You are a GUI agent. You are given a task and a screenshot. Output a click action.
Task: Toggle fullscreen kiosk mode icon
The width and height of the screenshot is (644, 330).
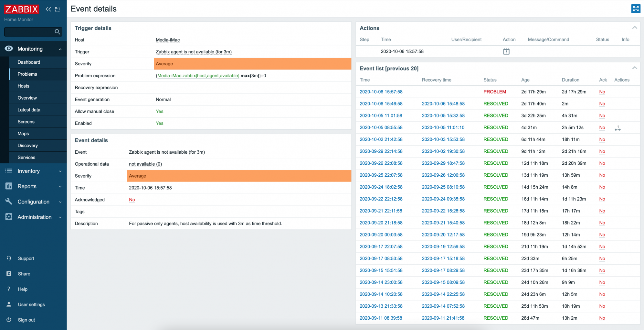click(635, 9)
